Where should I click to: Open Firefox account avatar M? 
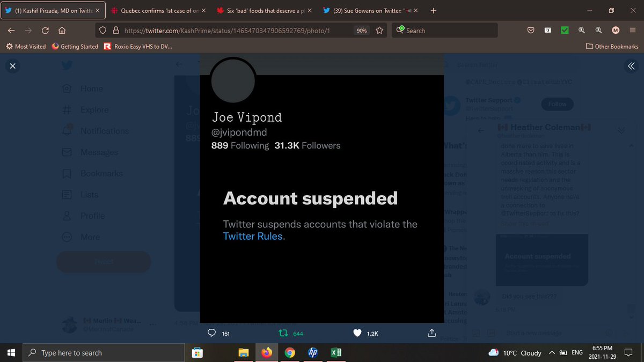point(616,31)
